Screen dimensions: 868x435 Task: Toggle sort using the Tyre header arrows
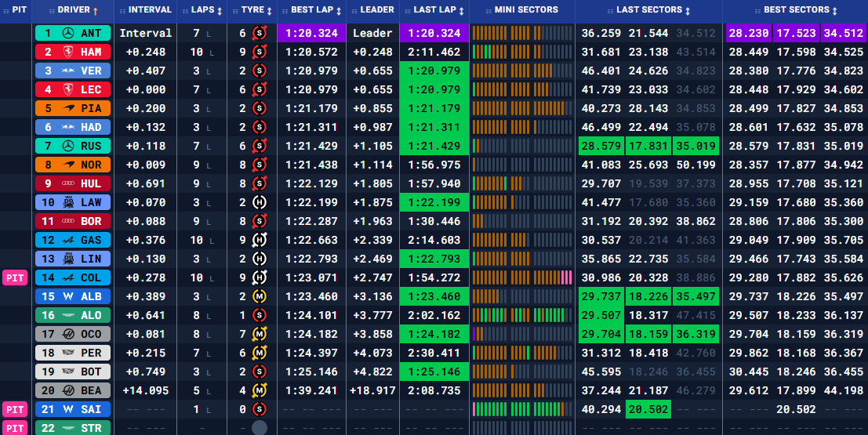point(271,11)
